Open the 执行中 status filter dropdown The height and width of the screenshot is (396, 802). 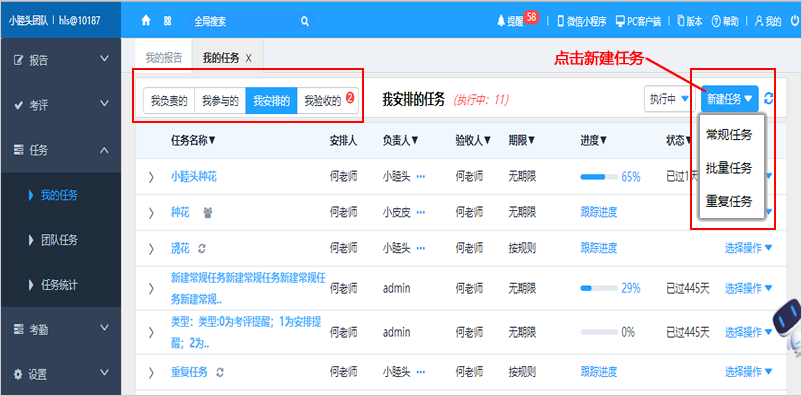(x=669, y=99)
